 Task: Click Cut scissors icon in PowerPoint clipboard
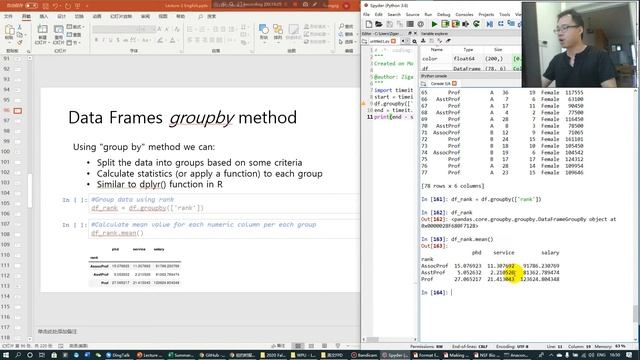[20, 27]
